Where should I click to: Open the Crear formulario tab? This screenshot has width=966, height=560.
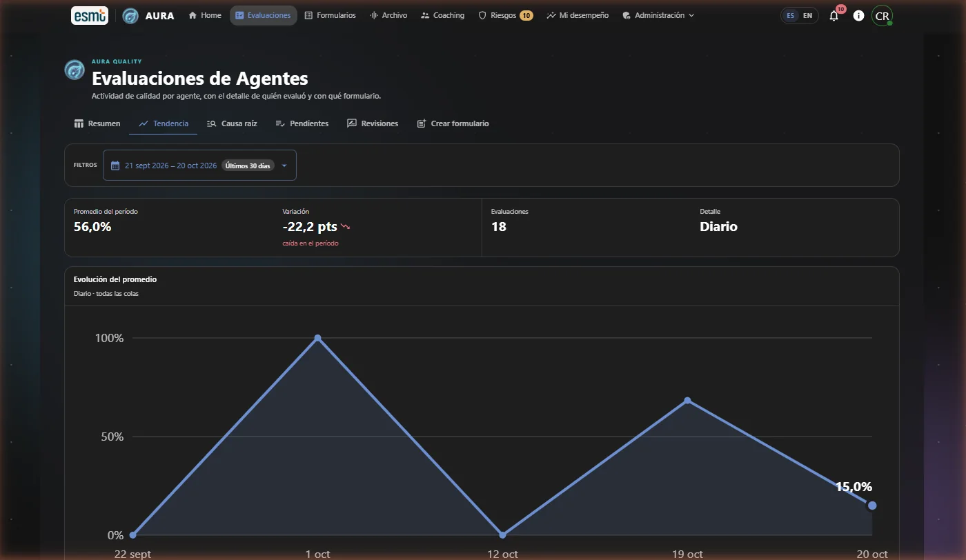click(x=453, y=123)
